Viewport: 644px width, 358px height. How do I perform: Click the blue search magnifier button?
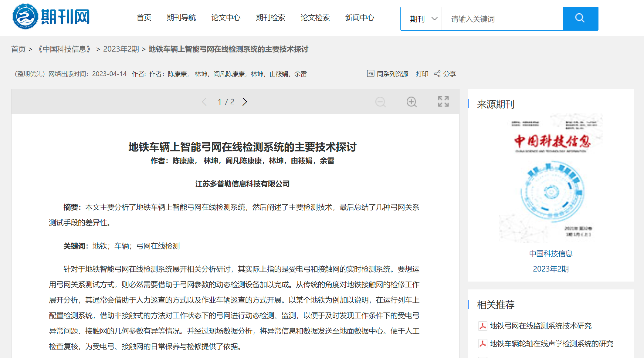(580, 19)
